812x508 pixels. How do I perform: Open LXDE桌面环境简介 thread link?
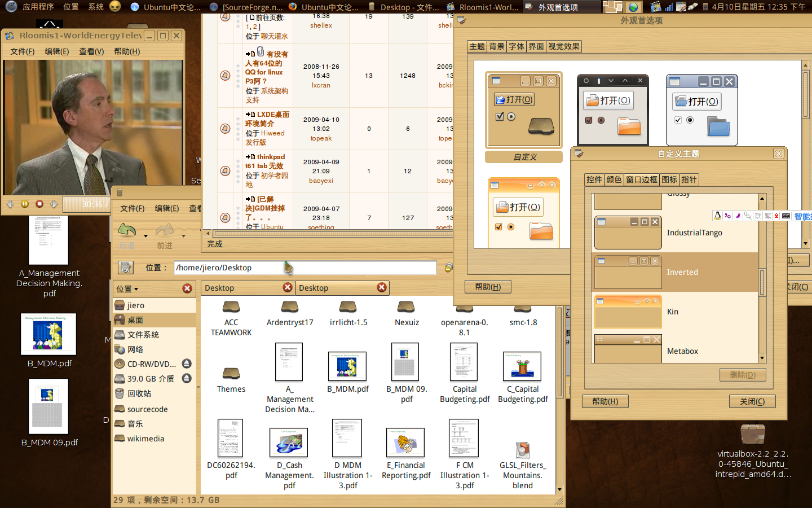267,119
